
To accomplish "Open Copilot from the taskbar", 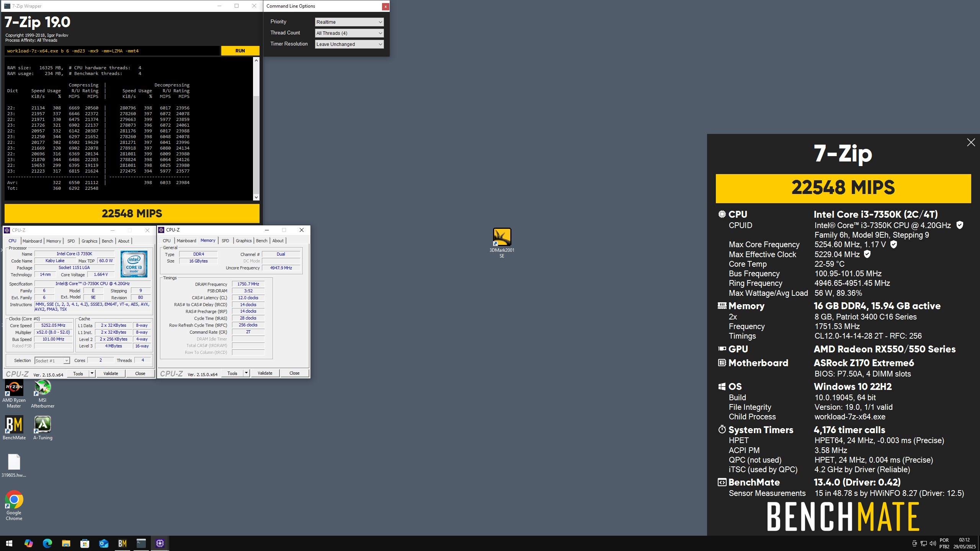I will (28, 543).
